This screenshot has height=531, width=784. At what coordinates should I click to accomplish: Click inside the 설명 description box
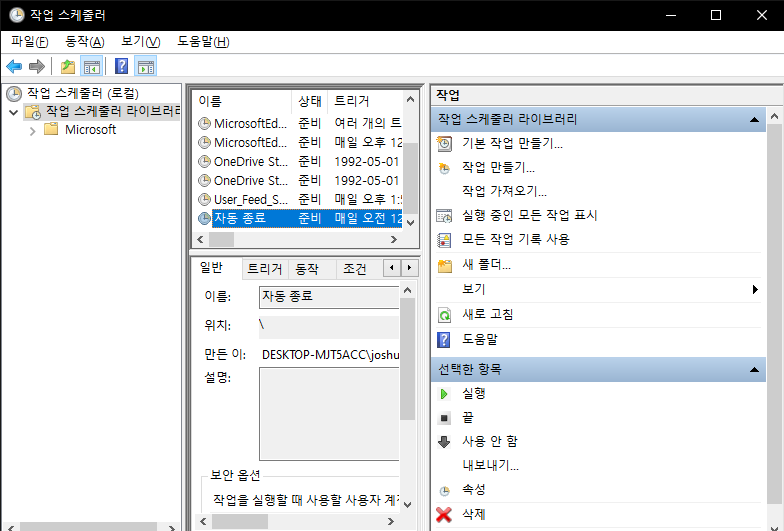pos(328,414)
